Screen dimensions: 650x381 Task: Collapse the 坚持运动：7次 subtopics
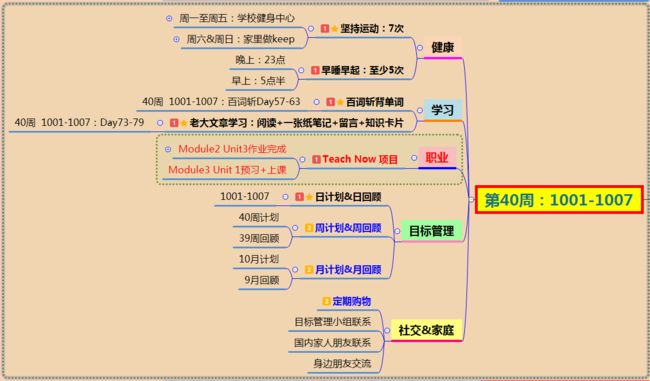pyautogui.click(x=311, y=29)
